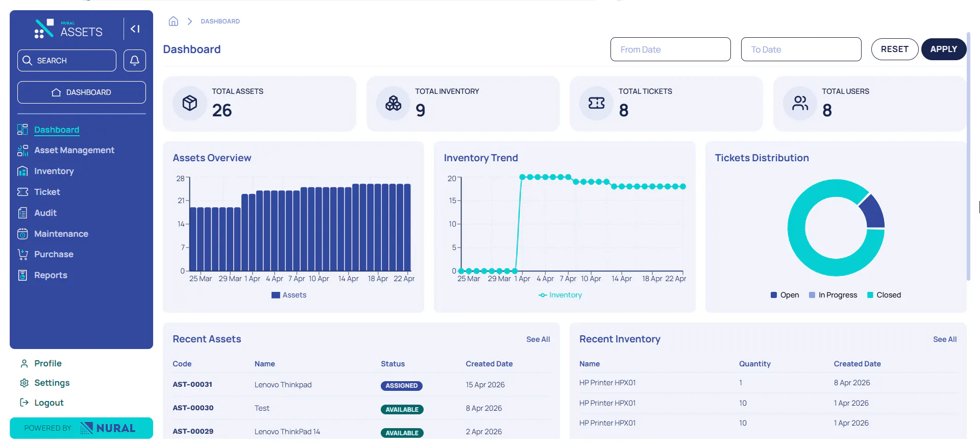
Task: Click asset code AST-00030
Action: pyautogui.click(x=193, y=408)
